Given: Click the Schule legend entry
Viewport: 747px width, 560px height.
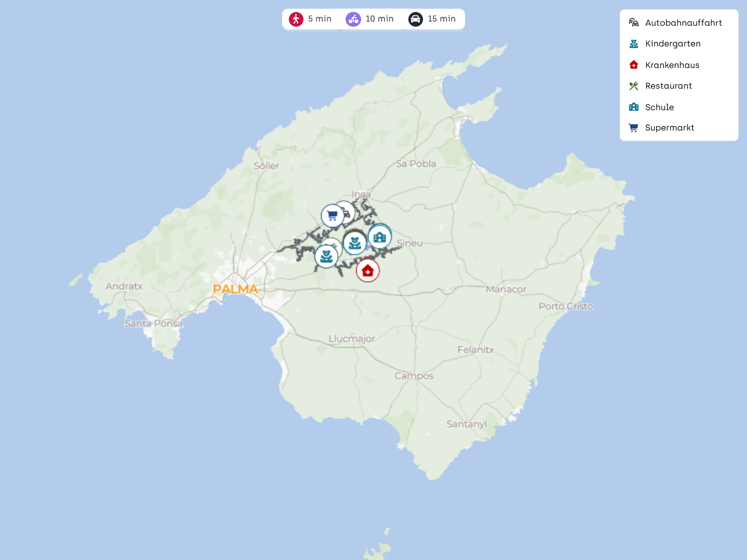Looking at the screenshot, I should point(659,107).
